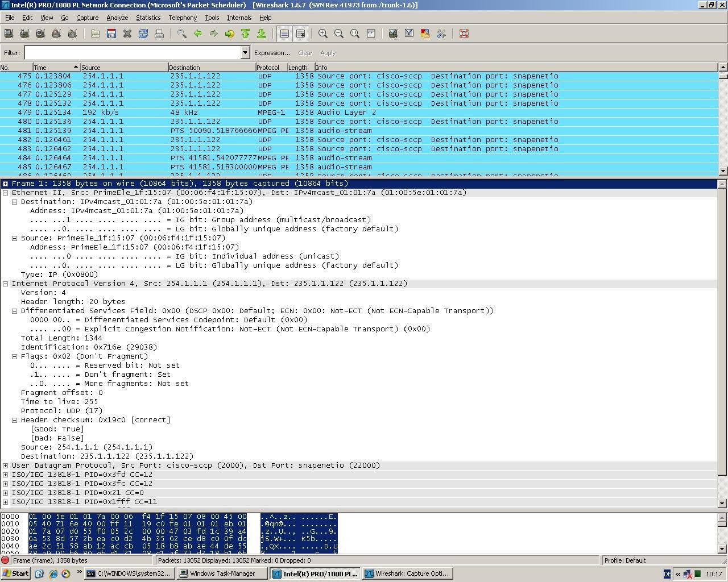
Task: Sort packets by Destination column
Action: coord(212,67)
